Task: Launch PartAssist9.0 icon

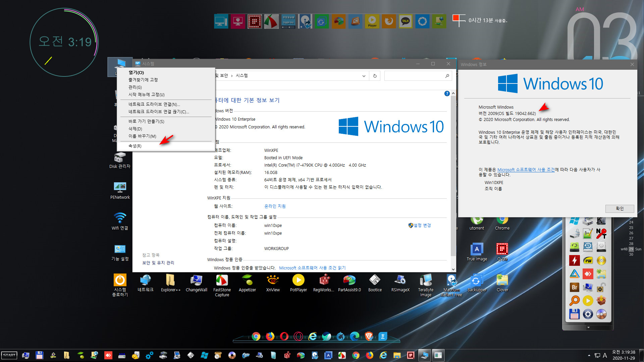Action: [349, 283]
